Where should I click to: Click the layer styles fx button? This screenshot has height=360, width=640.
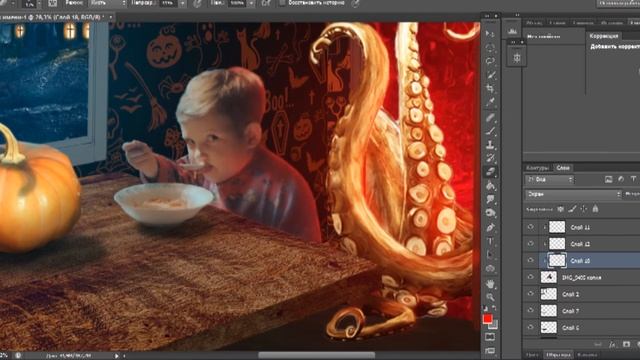pos(612,345)
